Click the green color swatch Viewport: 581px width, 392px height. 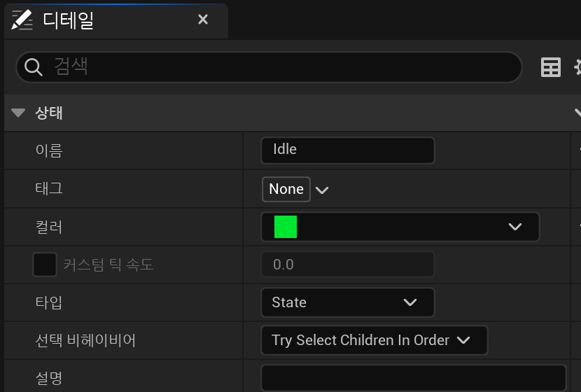pyautogui.click(x=286, y=227)
